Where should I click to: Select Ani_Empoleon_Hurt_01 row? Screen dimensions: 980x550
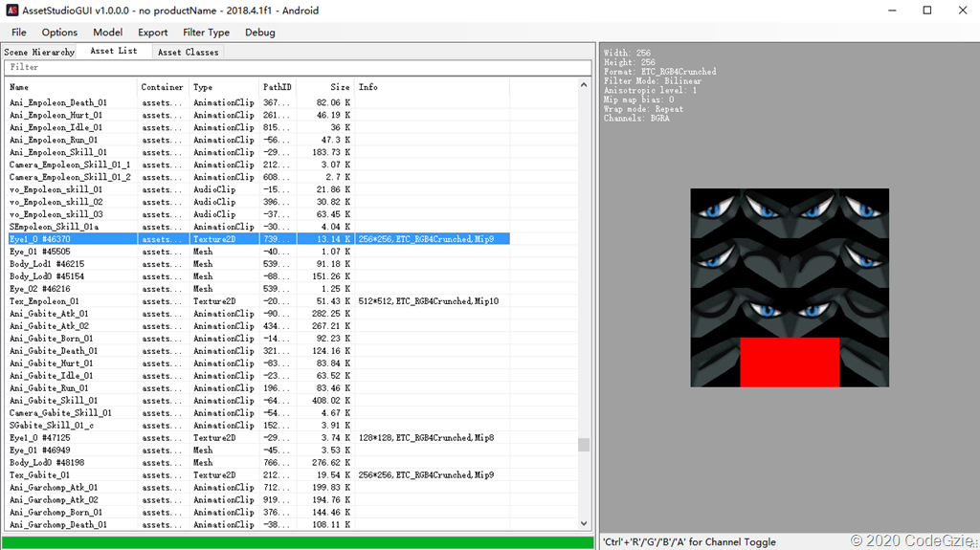click(x=258, y=115)
